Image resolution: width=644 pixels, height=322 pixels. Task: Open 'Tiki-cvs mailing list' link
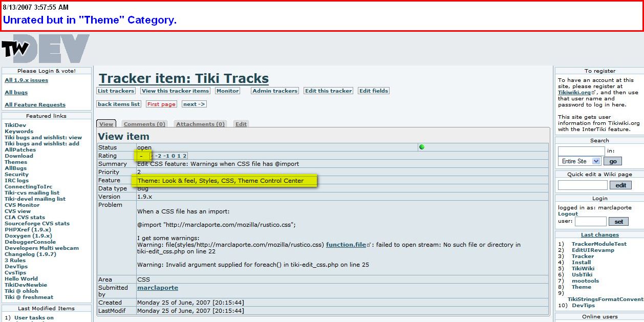pyautogui.click(x=32, y=193)
